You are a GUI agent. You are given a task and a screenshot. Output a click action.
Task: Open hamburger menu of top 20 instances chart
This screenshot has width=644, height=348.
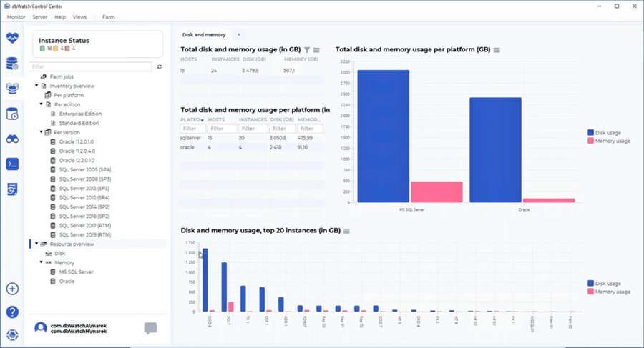point(346,231)
